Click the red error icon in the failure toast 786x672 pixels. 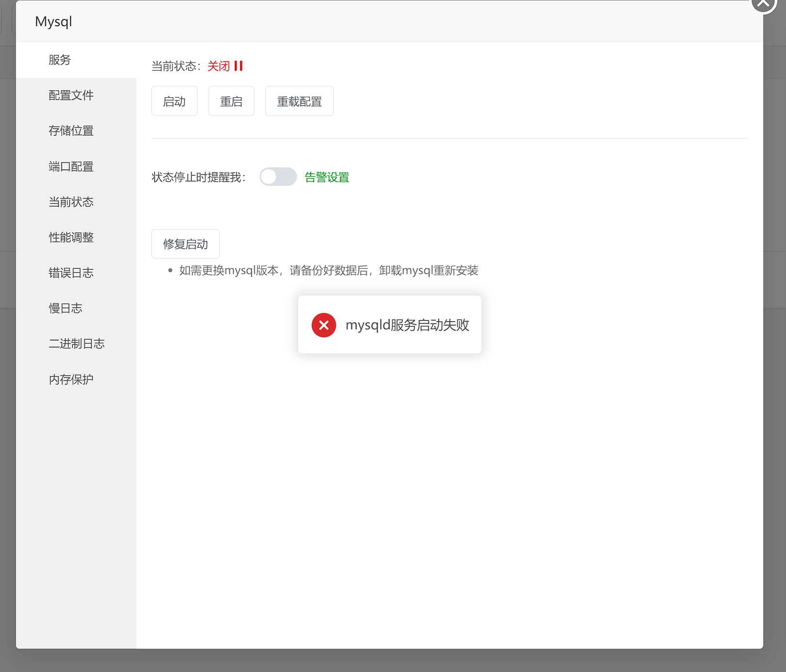pos(324,325)
